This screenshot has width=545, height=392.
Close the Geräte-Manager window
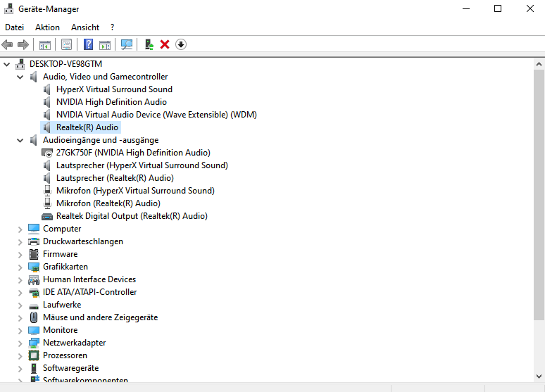pos(530,8)
